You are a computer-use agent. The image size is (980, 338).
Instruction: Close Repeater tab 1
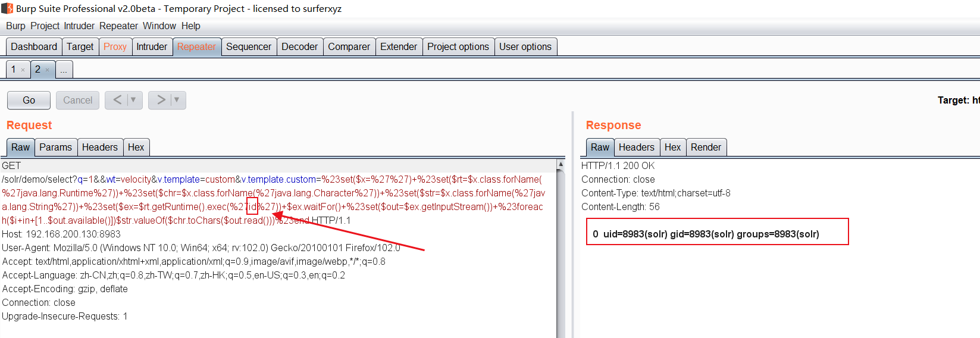pos(23,70)
